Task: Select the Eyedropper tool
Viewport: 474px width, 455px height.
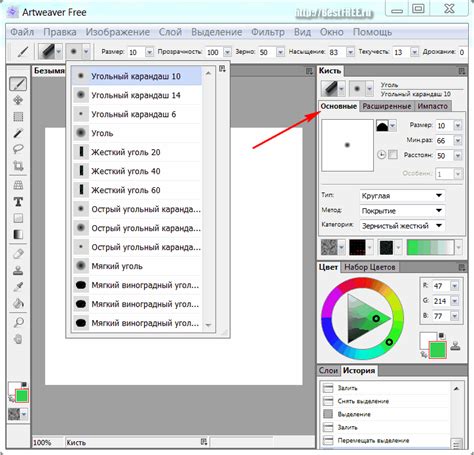Action: 18,286
